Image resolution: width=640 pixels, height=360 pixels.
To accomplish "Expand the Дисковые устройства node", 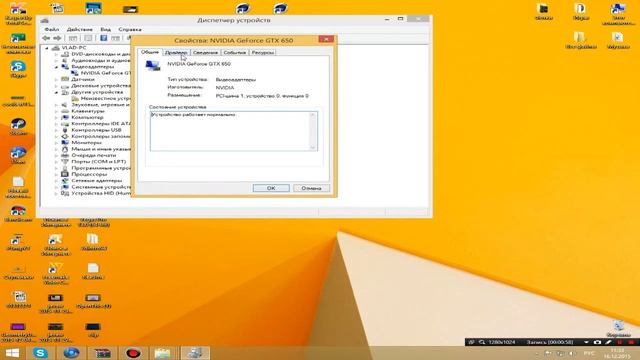I will [x=56, y=86].
